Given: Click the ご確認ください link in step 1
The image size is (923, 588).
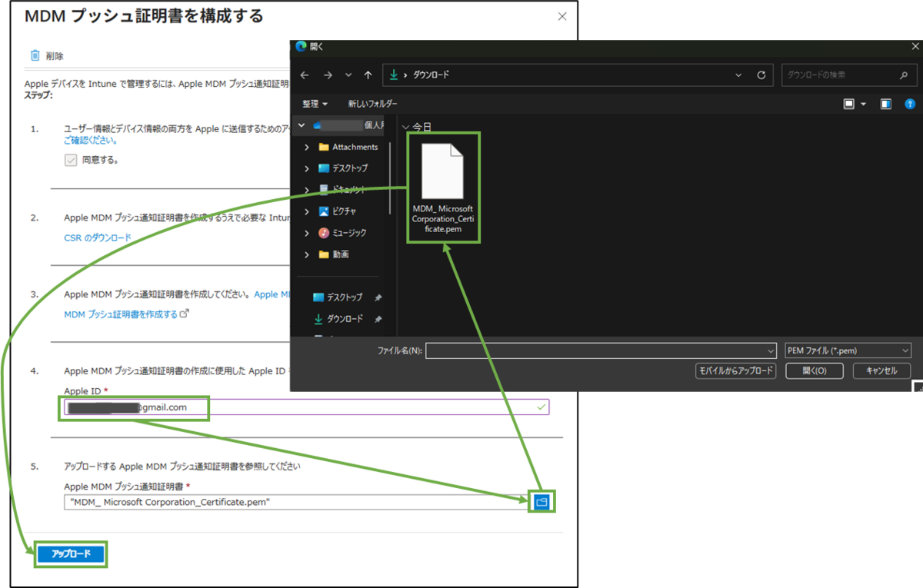Looking at the screenshot, I should click(x=90, y=141).
